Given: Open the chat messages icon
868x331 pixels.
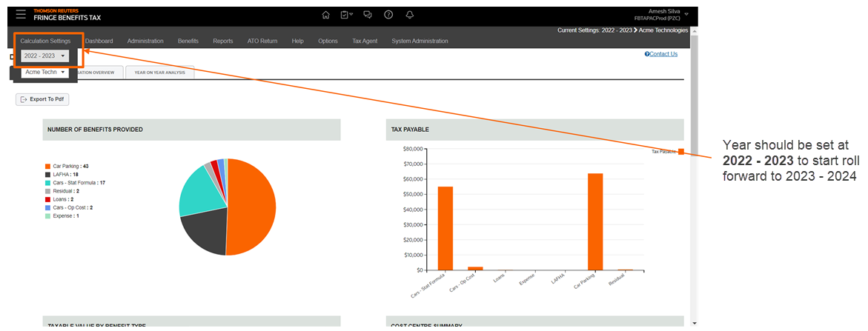Looking at the screenshot, I should click(368, 14).
